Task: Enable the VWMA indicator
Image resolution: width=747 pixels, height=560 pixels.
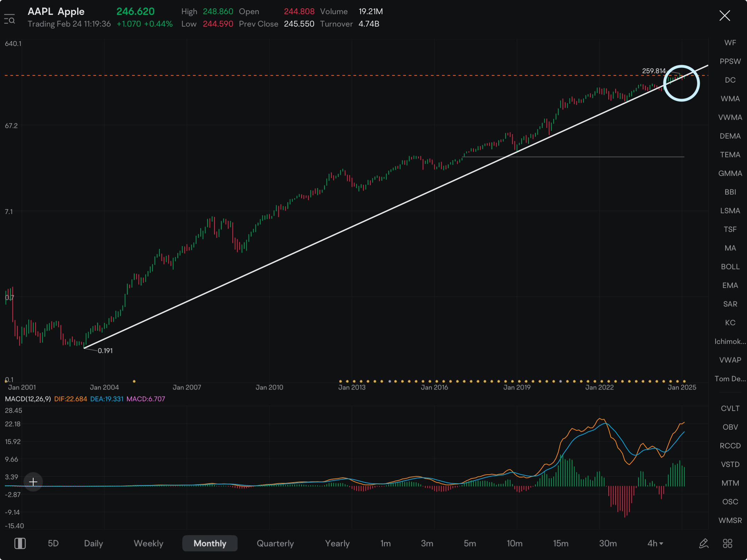Action: point(730,117)
